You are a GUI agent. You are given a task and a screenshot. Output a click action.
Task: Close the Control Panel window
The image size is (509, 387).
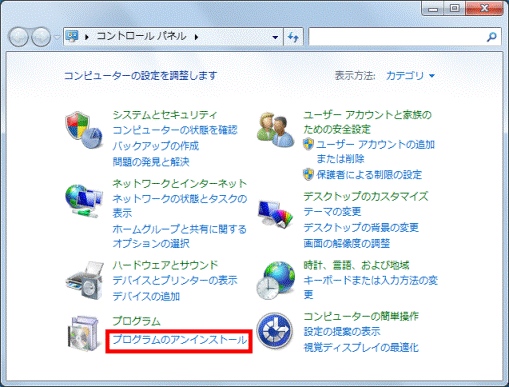point(484,8)
